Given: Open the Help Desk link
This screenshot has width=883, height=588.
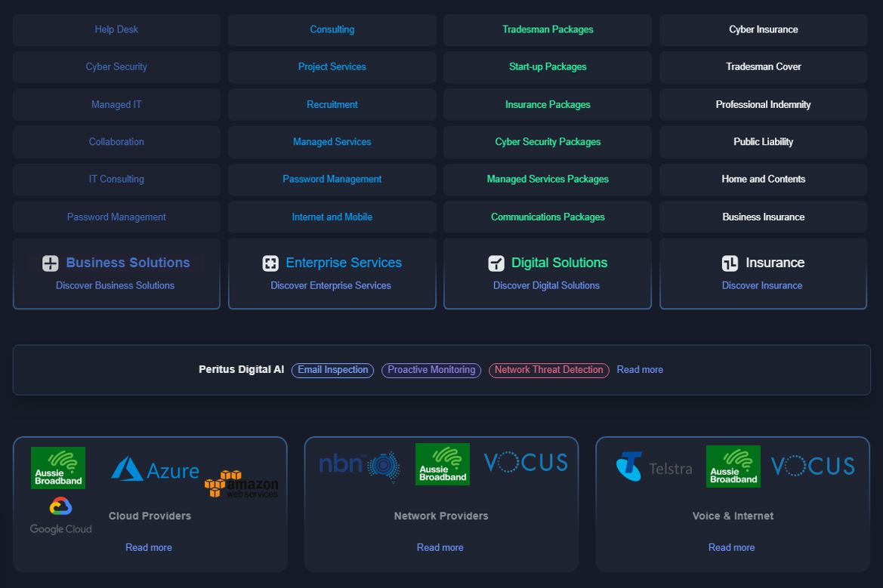Looking at the screenshot, I should [116, 29].
